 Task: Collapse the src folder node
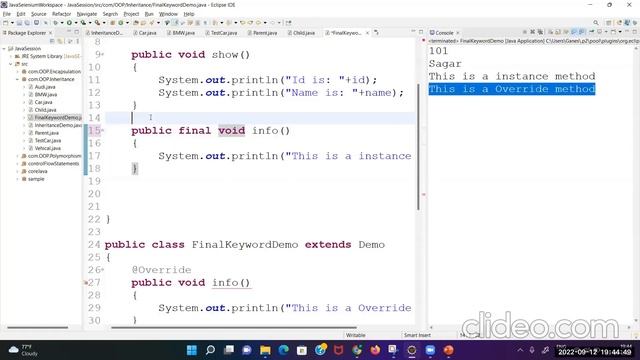coord(11,64)
